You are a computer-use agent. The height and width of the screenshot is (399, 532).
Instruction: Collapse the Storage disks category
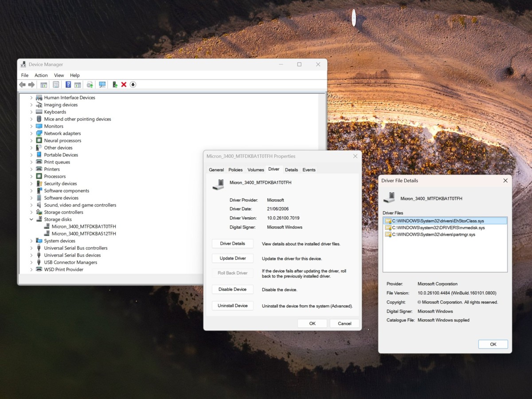(x=31, y=219)
